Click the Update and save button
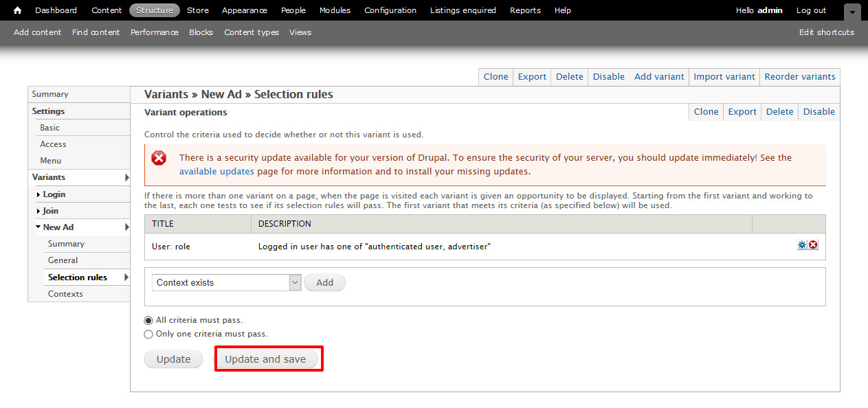The width and height of the screenshot is (868, 408). click(265, 359)
